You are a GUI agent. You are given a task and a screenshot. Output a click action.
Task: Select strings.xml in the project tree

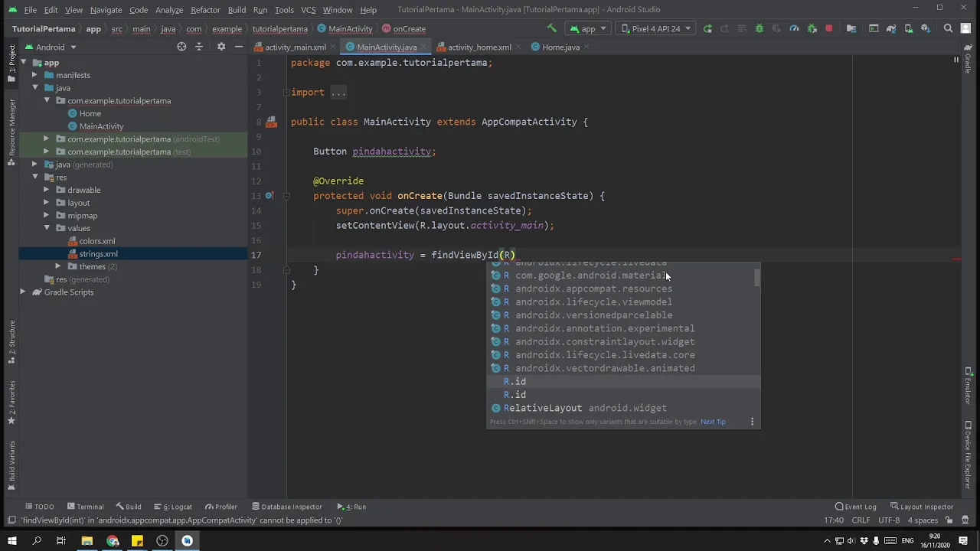[98, 254]
